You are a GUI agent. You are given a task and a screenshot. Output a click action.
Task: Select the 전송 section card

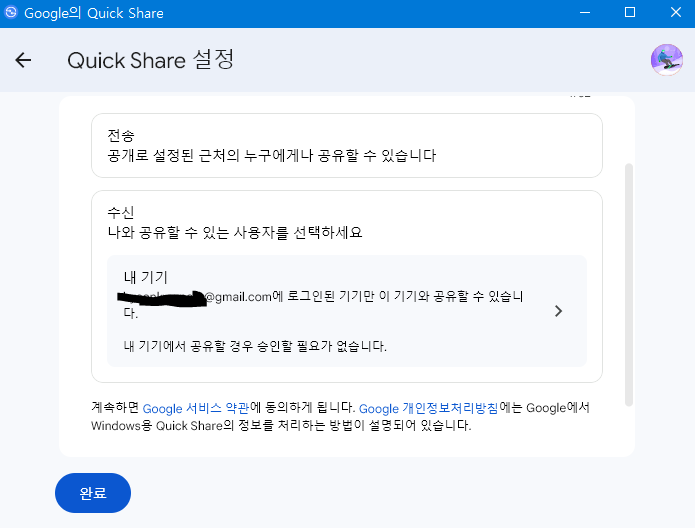click(x=347, y=145)
